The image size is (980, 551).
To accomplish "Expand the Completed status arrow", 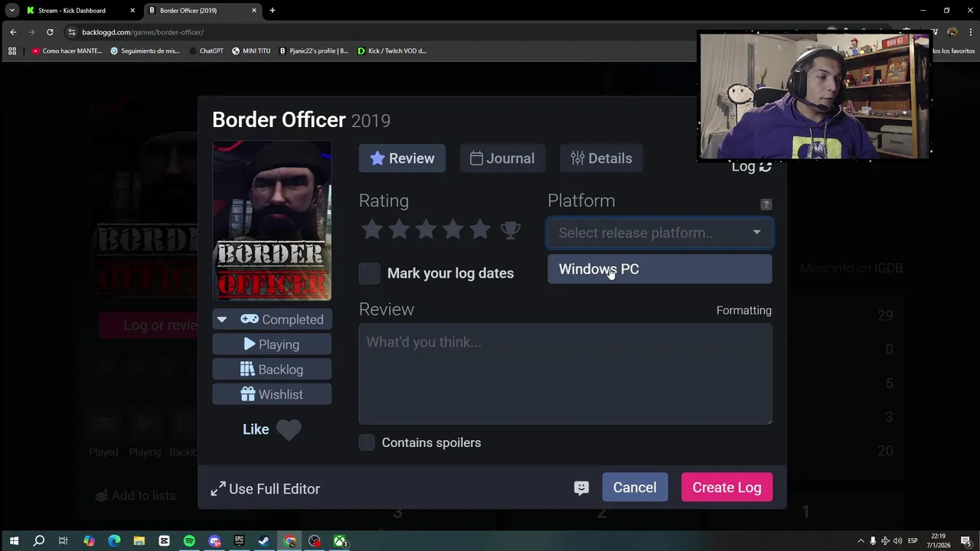I will pyautogui.click(x=221, y=319).
